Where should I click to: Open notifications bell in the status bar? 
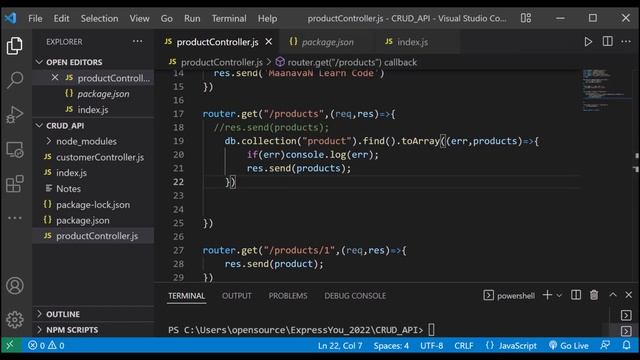(x=626, y=345)
